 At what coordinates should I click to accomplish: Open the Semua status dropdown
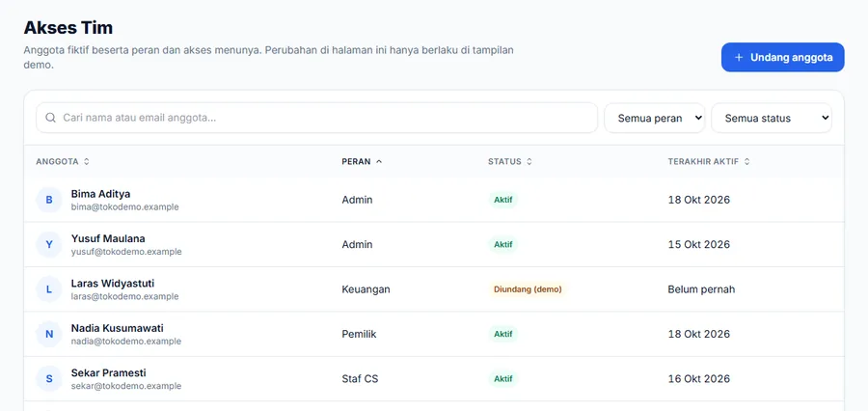point(772,118)
